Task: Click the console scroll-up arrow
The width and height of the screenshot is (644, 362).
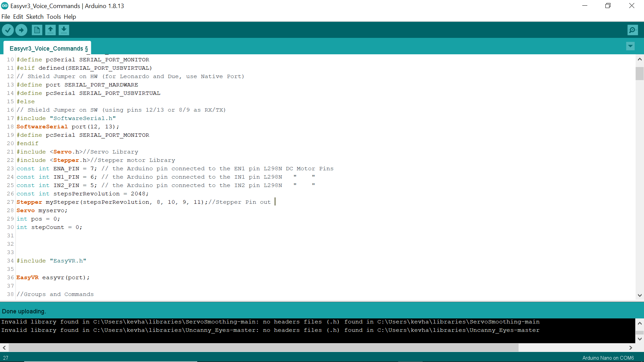Action: point(640,323)
